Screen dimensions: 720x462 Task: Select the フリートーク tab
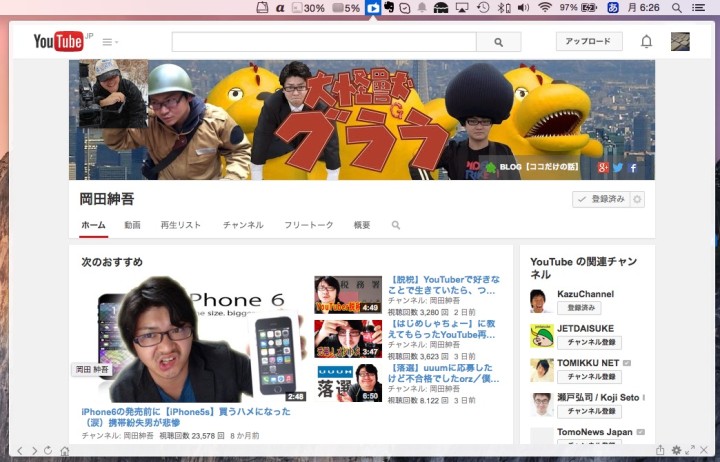click(309, 225)
